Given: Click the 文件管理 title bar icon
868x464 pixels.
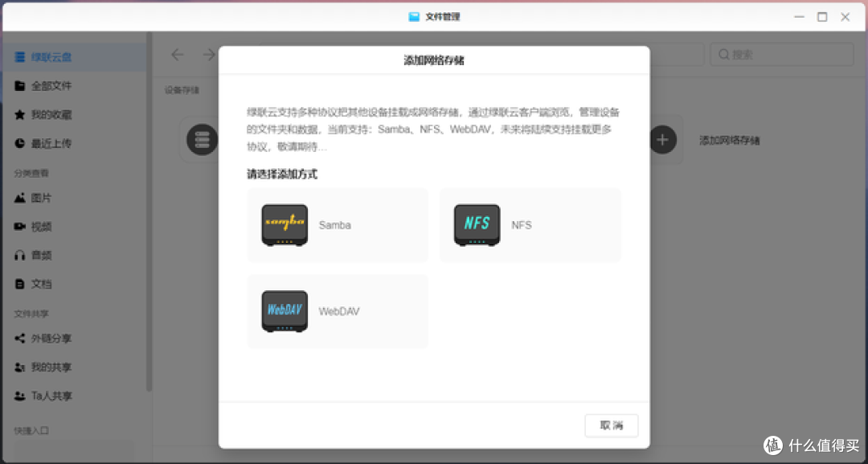Looking at the screenshot, I should [414, 17].
